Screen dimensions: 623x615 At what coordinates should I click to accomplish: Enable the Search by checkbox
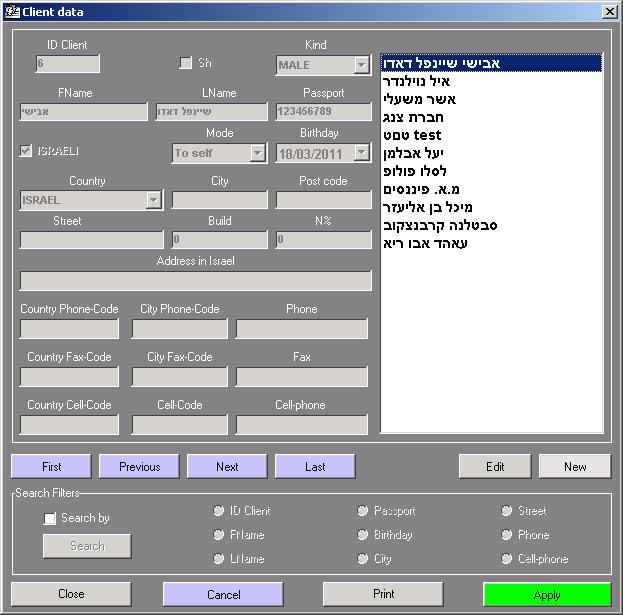(50, 518)
